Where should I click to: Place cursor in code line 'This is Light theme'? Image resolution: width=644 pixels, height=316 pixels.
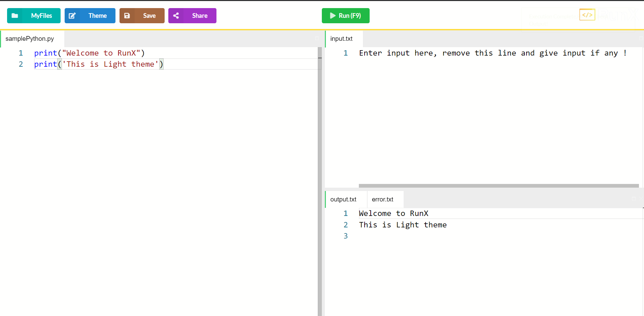(110, 64)
